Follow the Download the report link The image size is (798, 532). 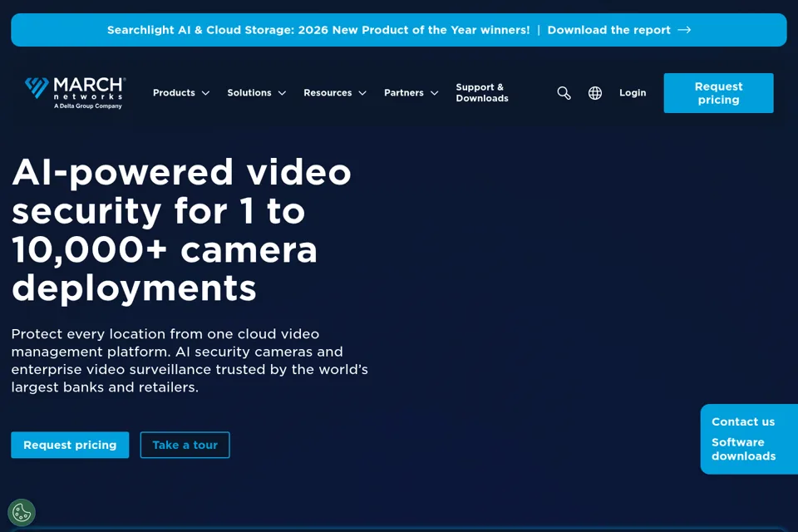[608, 30]
